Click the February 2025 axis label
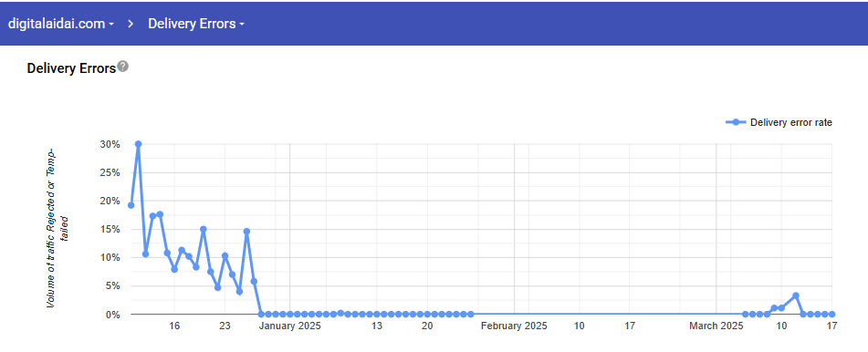 (514, 326)
